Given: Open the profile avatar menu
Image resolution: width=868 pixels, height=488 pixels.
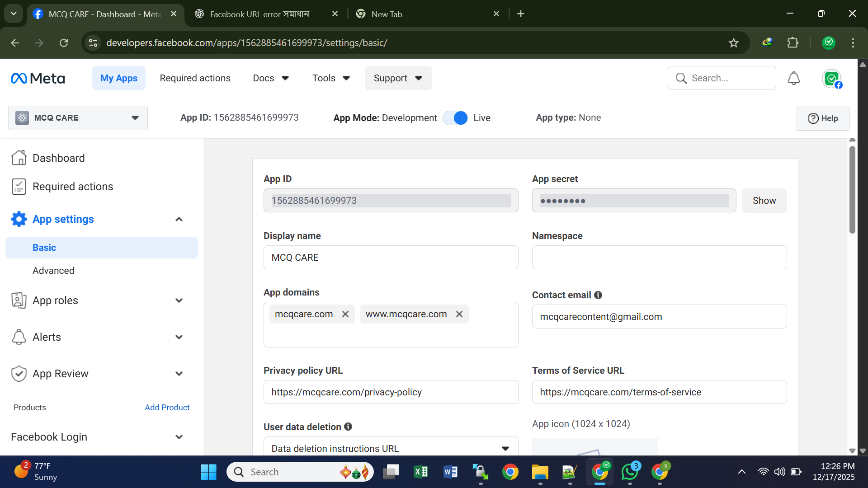Looking at the screenshot, I should pyautogui.click(x=832, y=79).
